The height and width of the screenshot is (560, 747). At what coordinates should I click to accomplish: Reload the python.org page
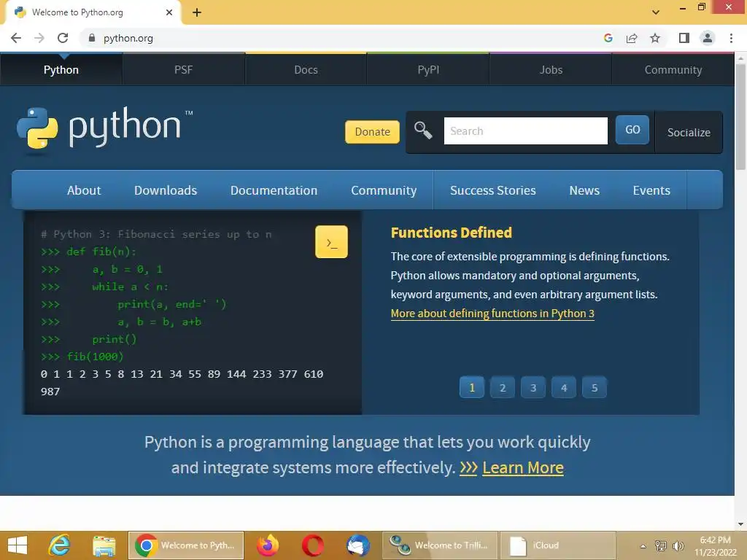pyautogui.click(x=63, y=38)
